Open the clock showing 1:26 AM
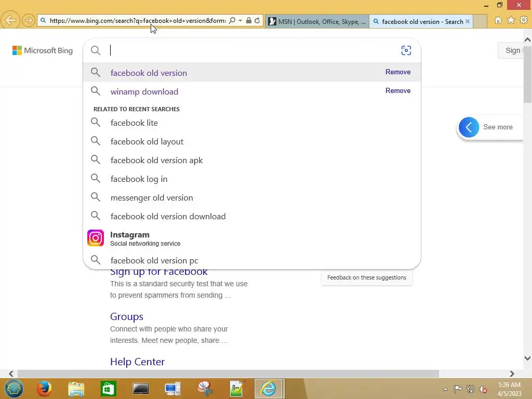 (509, 389)
